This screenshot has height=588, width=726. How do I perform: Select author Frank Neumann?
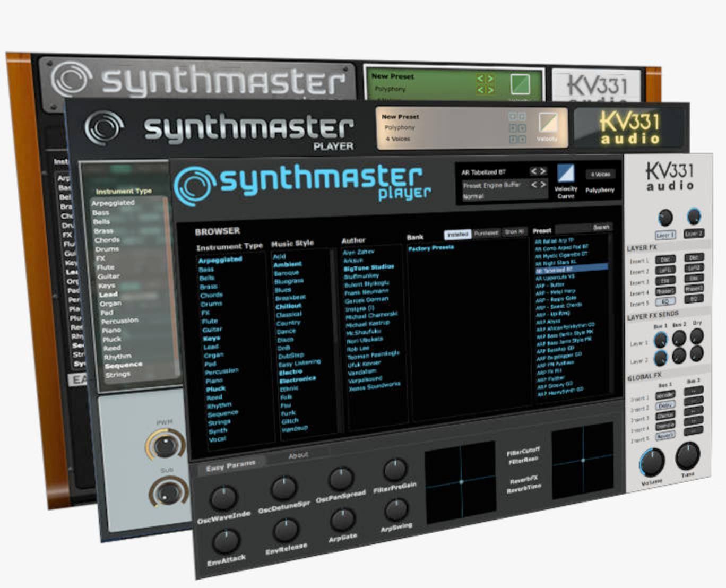click(367, 292)
